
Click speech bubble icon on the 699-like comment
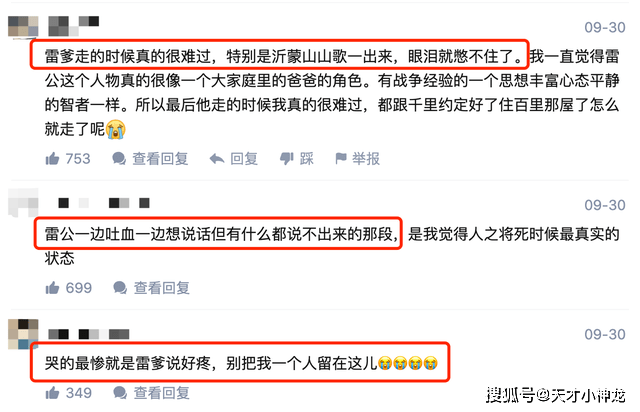pos(120,288)
